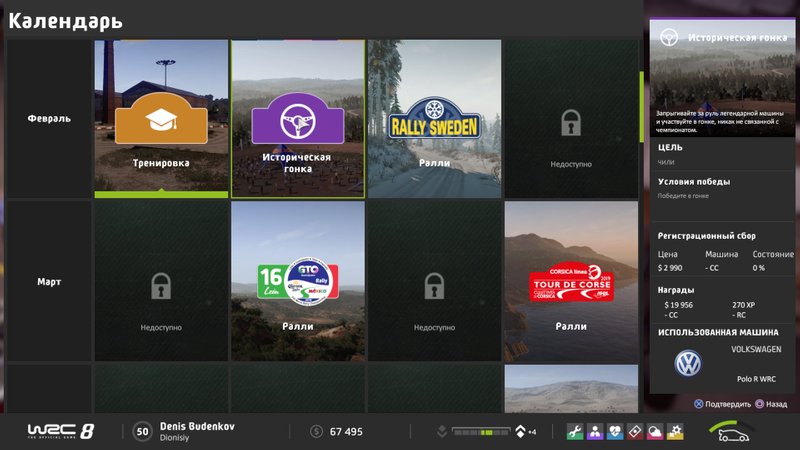
Task: Click the Ралли caption under Tour de Corse
Action: [571, 327]
